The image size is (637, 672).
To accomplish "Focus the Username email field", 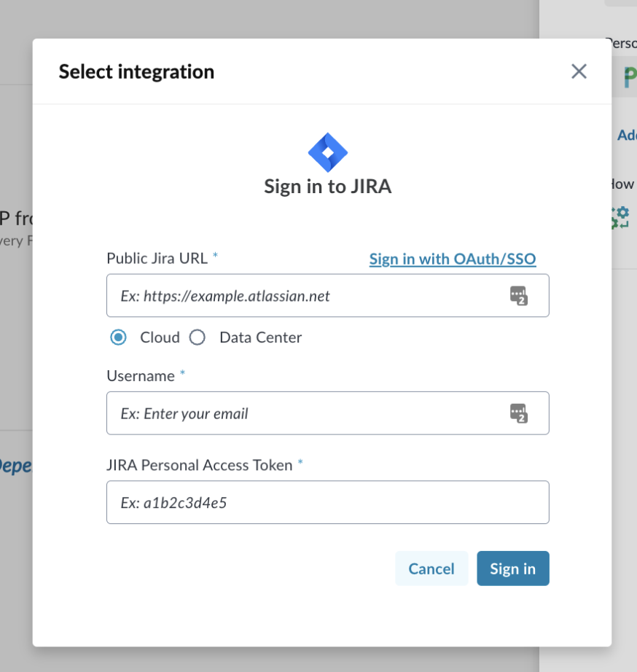I will pyautogui.click(x=328, y=413).
